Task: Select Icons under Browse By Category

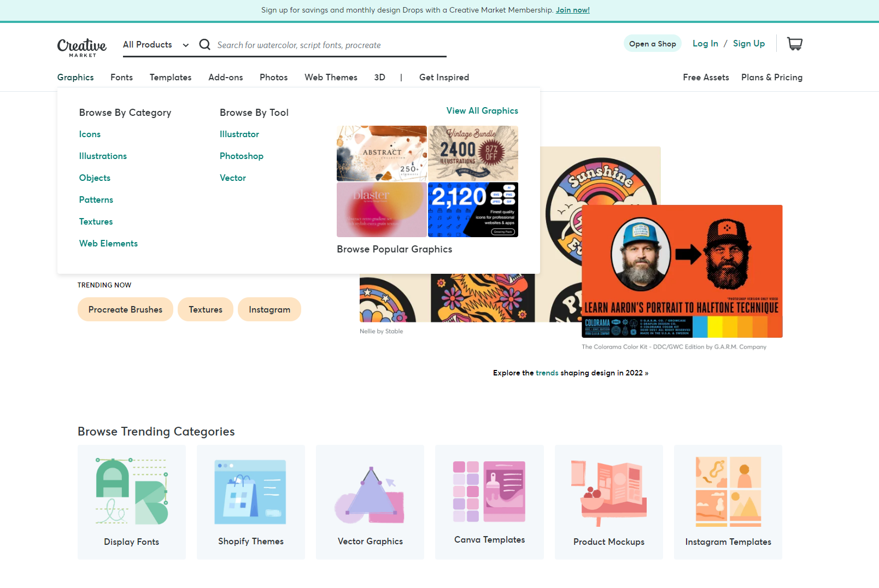Action: 90,134
